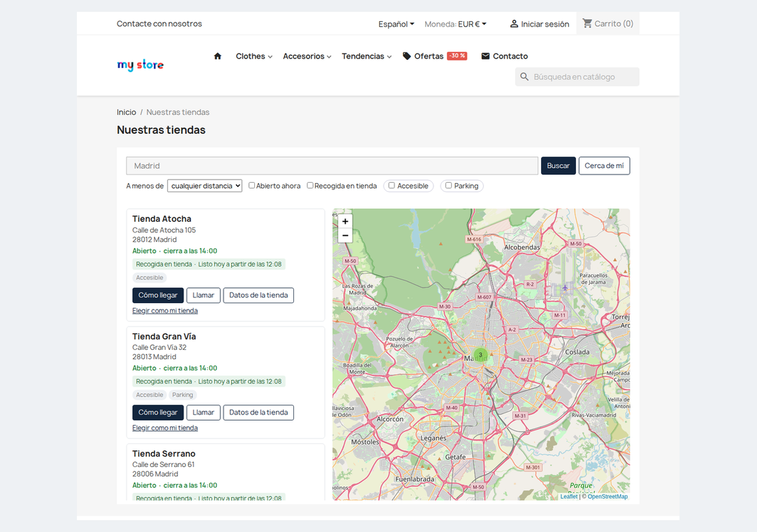Image resolution: width=757 pixels, height=532 pixels.
Task: Toggle the Parking filter
Action: (x=449, y=185)
